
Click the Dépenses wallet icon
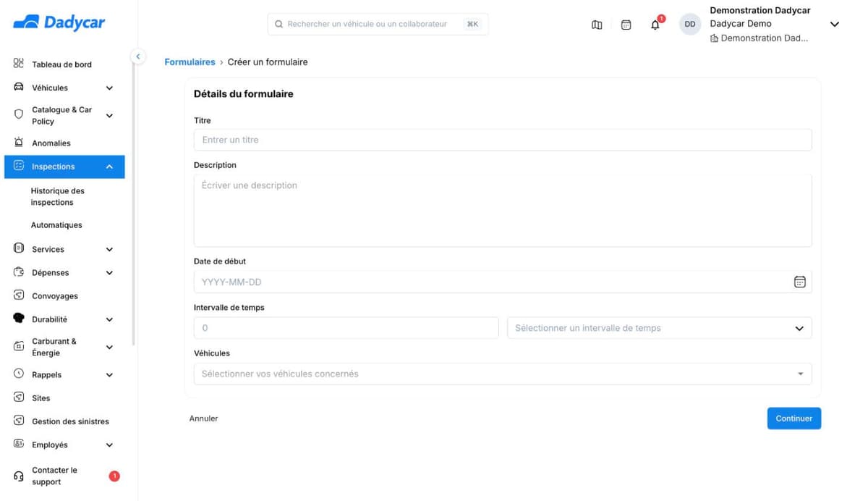[x=19, y=272]
